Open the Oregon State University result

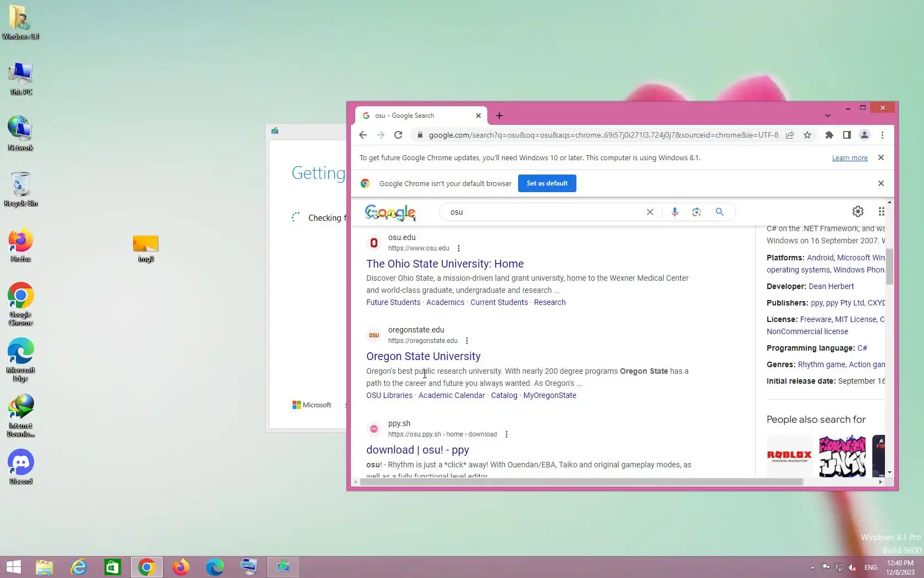tap(424, 356)
